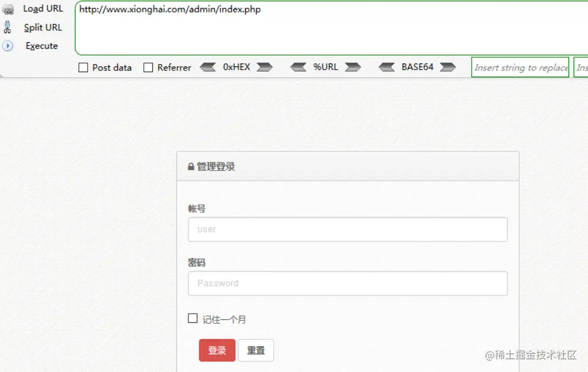Image resolution: width=588 pixels, height=372 pixels.
Task: Click the right arrow beside BASE64
Action: pyautogui.click(x=448, y=67)
